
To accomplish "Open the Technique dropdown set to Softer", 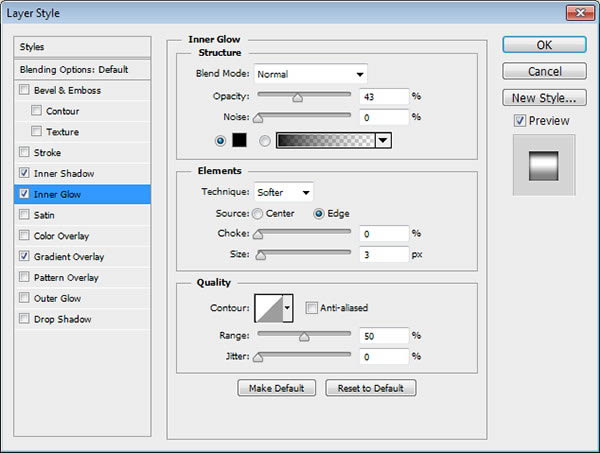I will click(x=284, y=192).
